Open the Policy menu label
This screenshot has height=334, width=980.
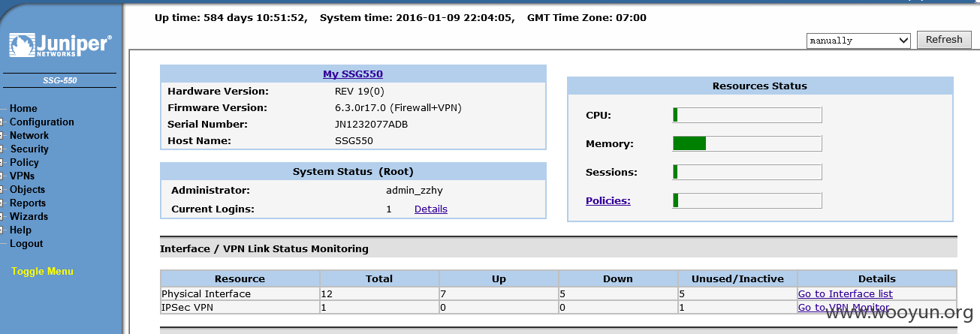[24, 162]
